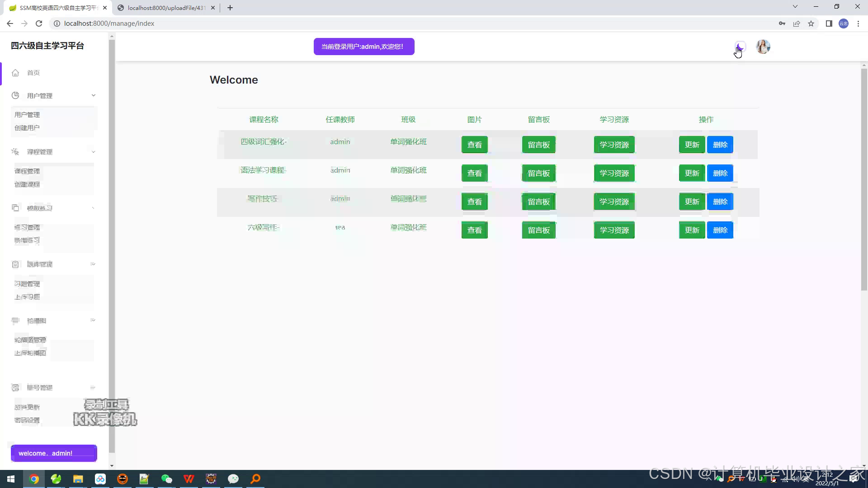Open 学习资源 for the 写作技巧 course
Viewport: 868px width, 488px height.
[614, 202]
